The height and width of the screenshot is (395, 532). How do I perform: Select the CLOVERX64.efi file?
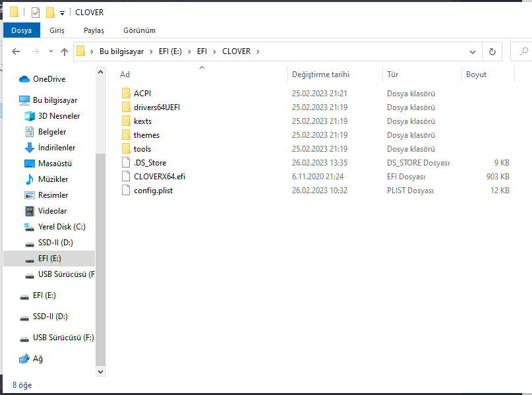(x=159, y=177)
